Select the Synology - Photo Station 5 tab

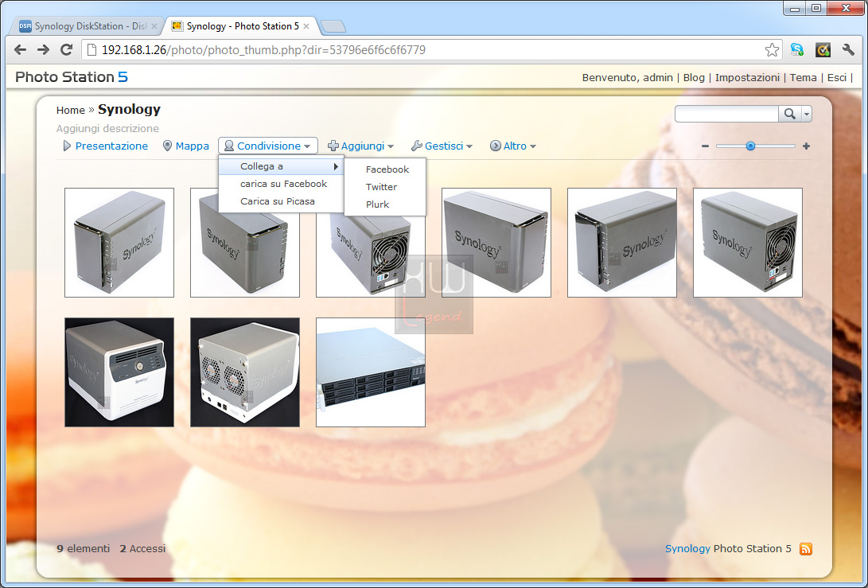click(241, 26)
